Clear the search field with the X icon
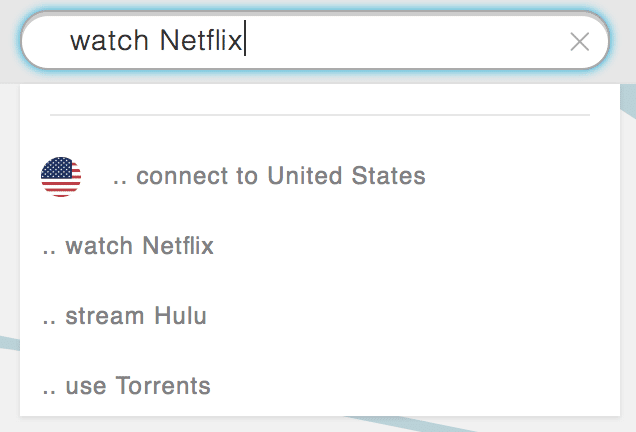636x432 pixels. [x=579, y=42]
